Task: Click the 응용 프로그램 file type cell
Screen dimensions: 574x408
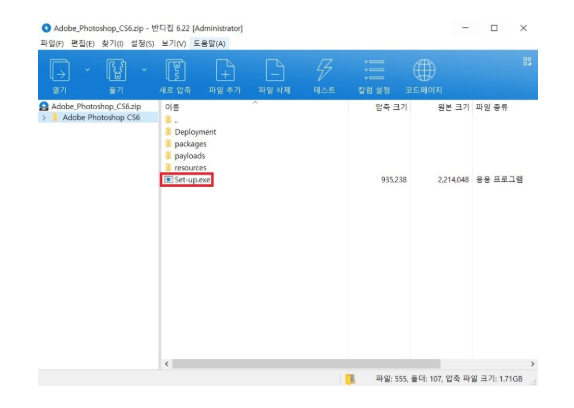Action: [x=499, y=180]
